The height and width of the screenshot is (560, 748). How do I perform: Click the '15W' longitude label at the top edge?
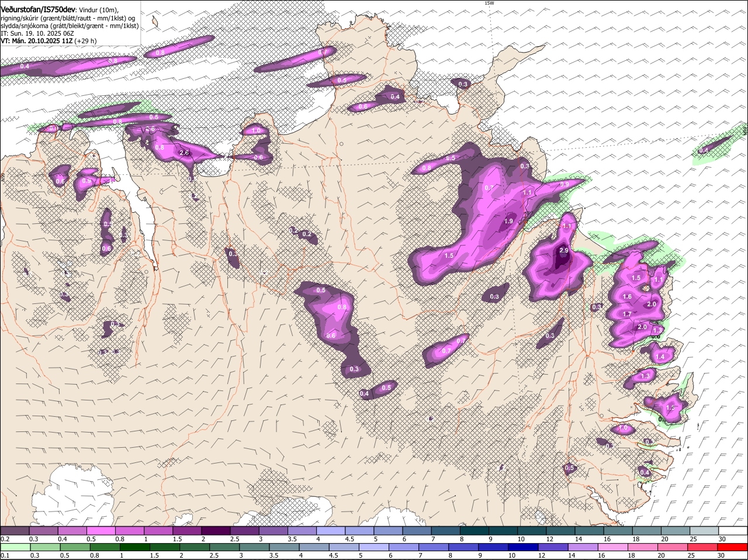tap(489, 3)
